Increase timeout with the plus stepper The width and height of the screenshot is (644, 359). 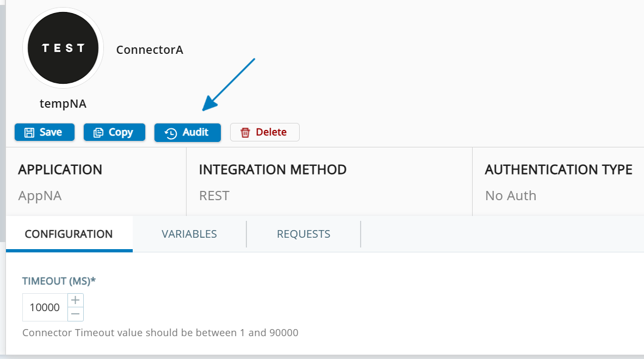point(76,300)
